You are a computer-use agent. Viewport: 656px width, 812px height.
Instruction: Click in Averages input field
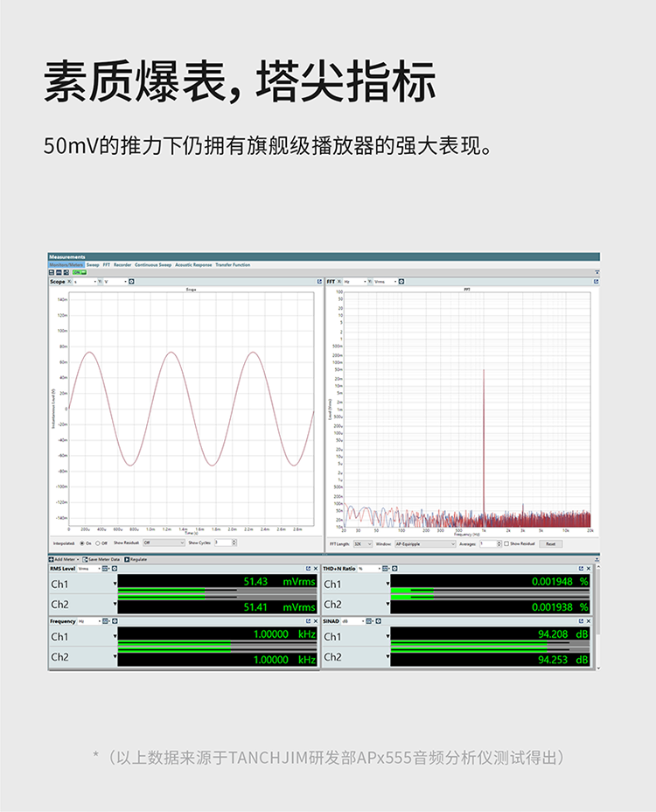pos(488,543)
